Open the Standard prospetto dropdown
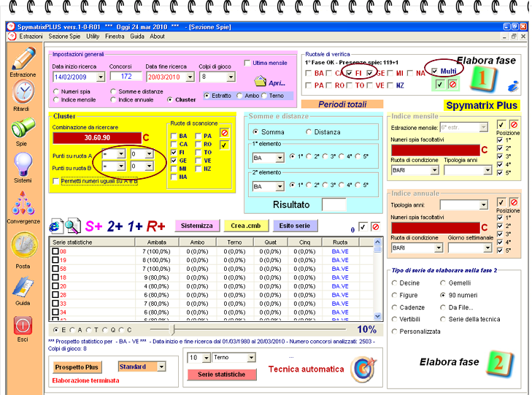This screenshot has height=395, width=532. 161,367
